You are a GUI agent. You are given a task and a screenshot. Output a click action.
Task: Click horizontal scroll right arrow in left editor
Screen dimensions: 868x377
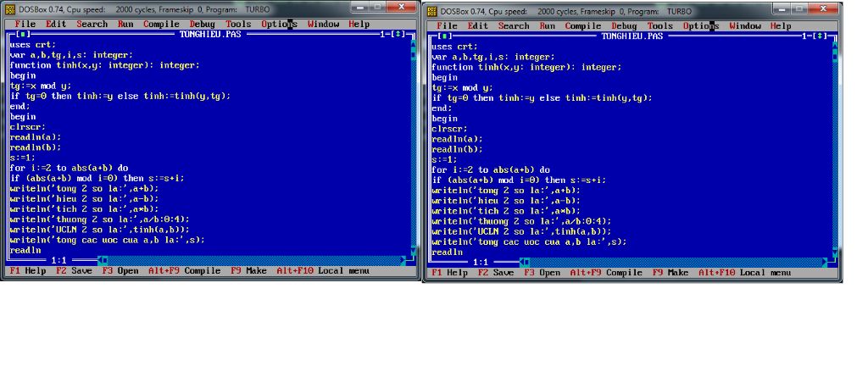403,259
